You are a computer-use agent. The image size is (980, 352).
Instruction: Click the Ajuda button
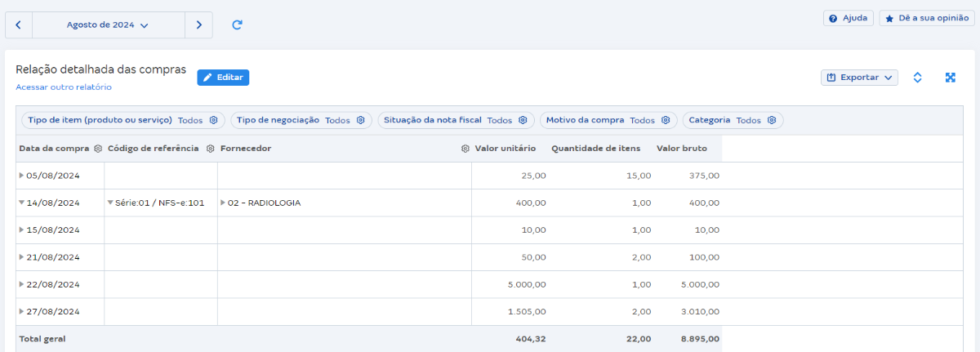(x=849, y=18)
